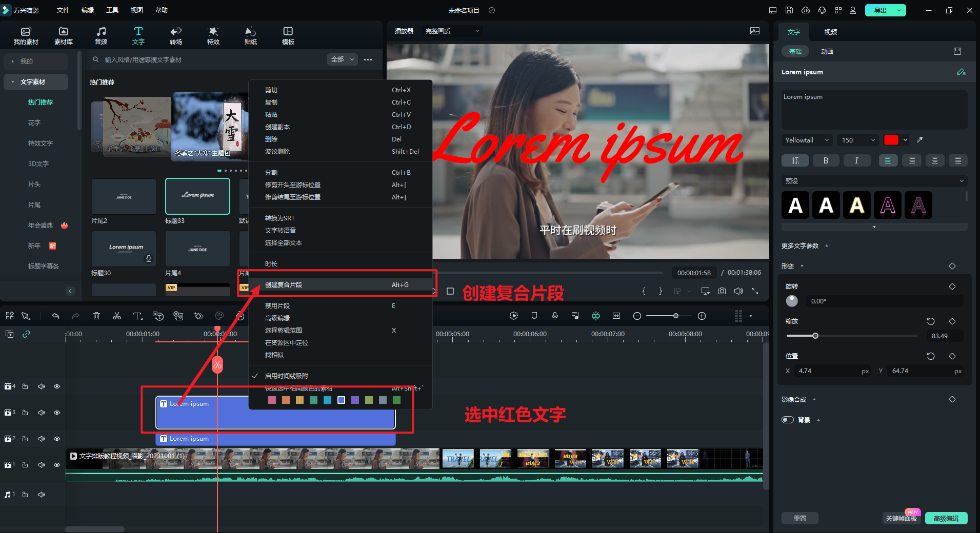Click the selection arrow tool in timeline toolbar
Viewport: 980px width, 533px height.
point(26,316)
